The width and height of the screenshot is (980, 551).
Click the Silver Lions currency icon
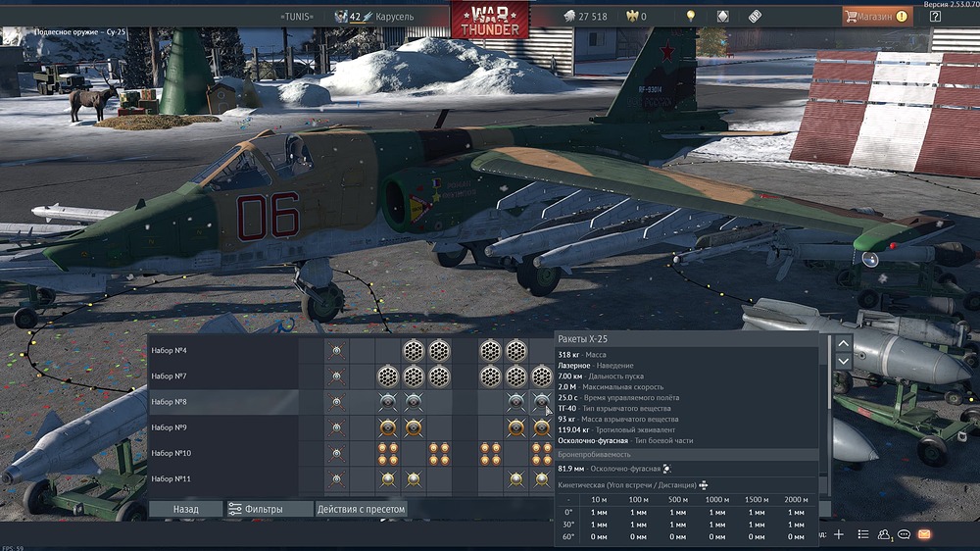(567, 16)
